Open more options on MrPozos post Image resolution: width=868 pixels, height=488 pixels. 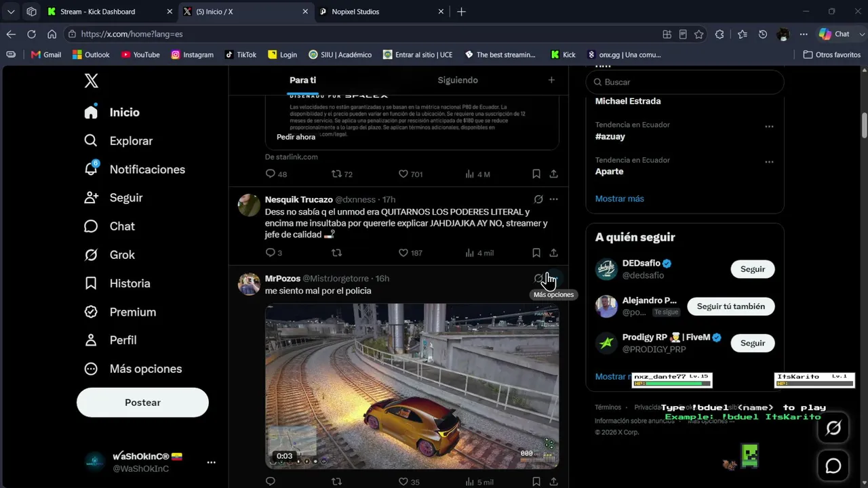point(553,279)
